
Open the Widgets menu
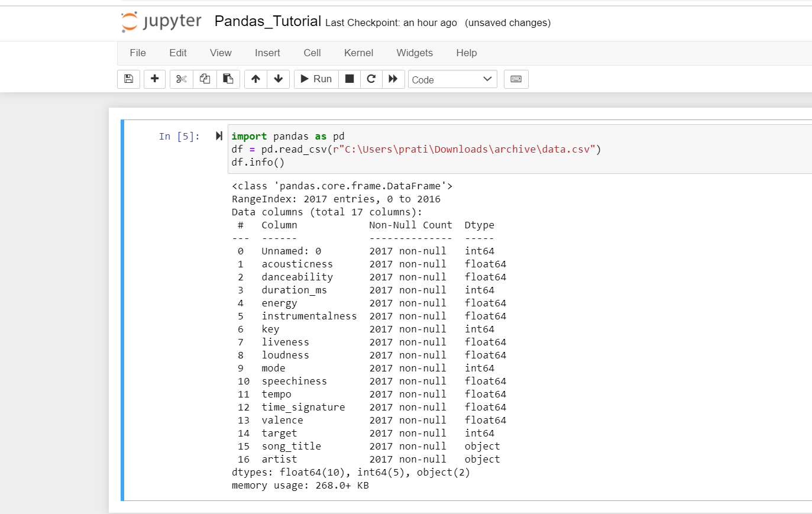pyautogui.click(x=415, y=53)
